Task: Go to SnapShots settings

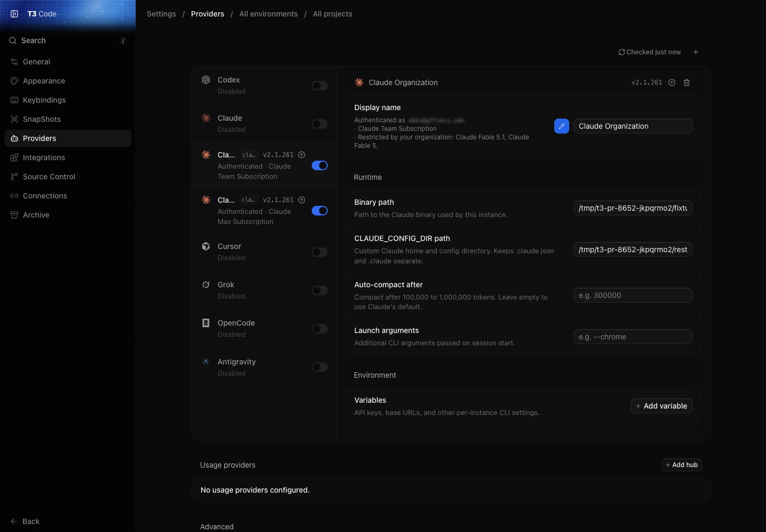Action: click(x=68, y=119)
